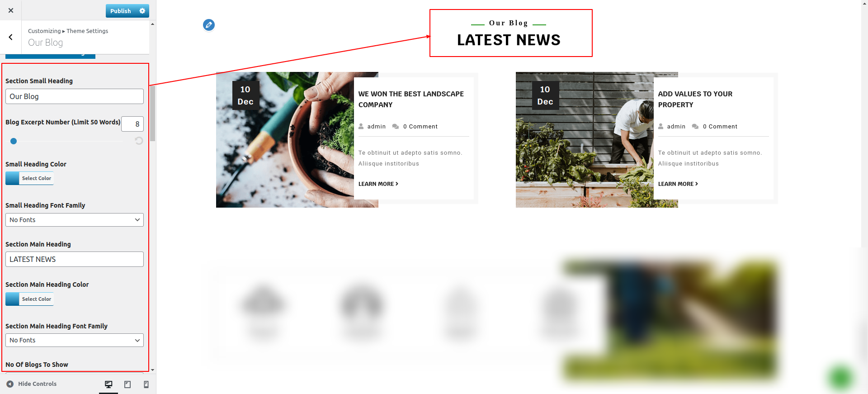The height and width of the screenshot is (394, 868).
Task: Switch to desktop preview device icon
Action: coord(108,384)
